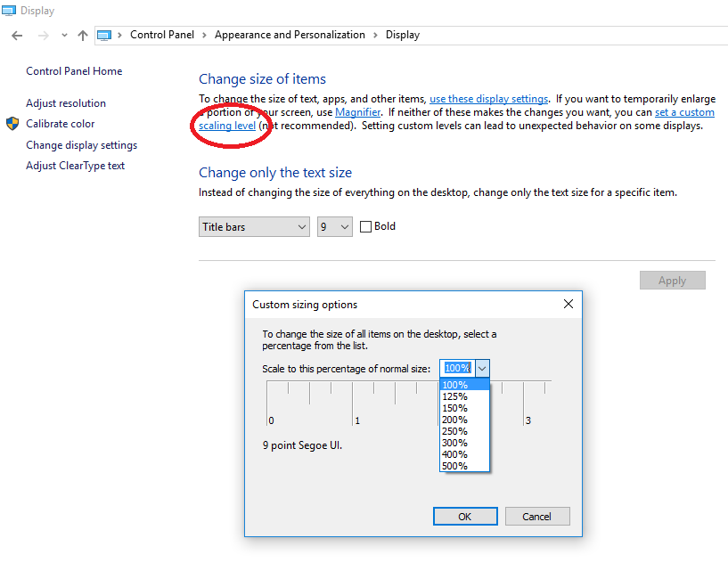Viewport: 728px width, 571px height.
Task: Select 500% scaling option
Action: (464, 466)
